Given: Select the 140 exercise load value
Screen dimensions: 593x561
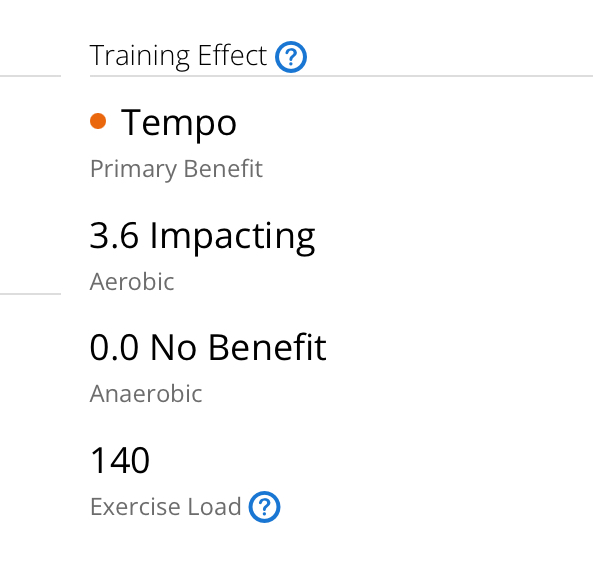Looking at the screenshot, I should pos(120,460).
